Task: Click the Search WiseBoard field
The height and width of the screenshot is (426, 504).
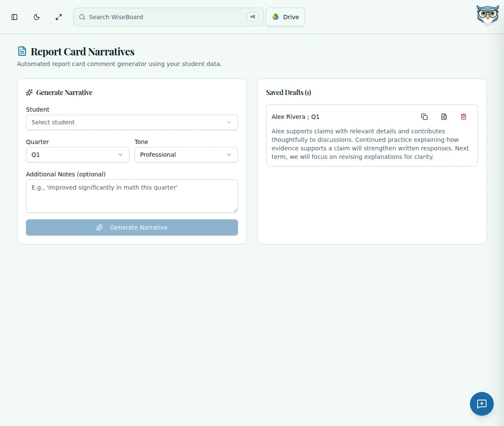Action: (169, 17)
